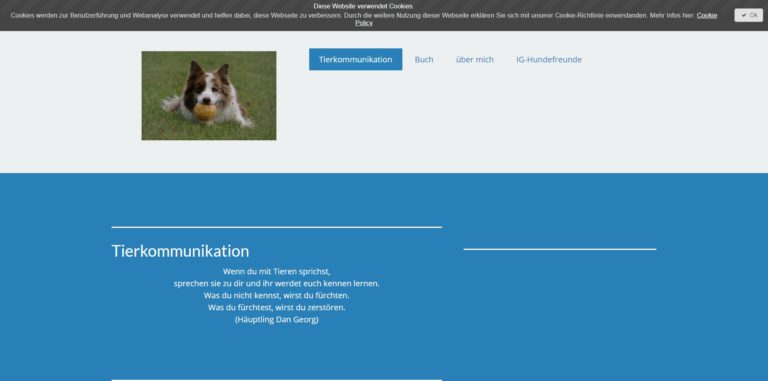Open the über mich page
This screenshot has height=381, width=768.
474,59
